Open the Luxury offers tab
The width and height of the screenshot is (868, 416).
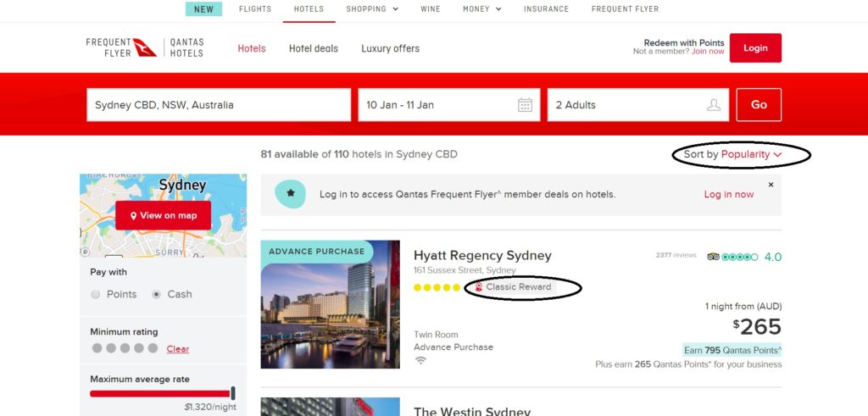tap(390, 48)
